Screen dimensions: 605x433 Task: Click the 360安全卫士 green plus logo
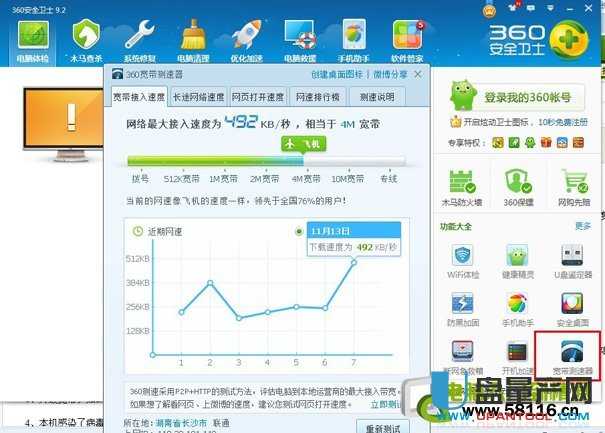pos(570,39)
